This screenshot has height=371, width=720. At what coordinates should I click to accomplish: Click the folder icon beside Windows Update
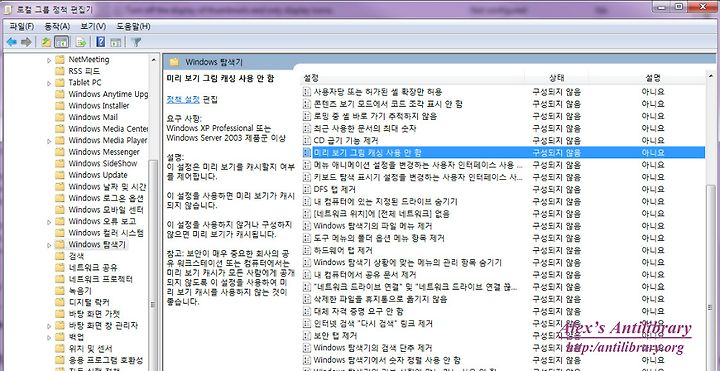pyautogui.click(x=60, y=175)
